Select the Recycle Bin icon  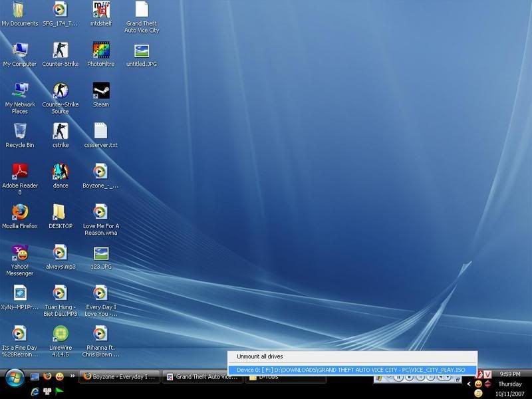click(x=20, y=136)
